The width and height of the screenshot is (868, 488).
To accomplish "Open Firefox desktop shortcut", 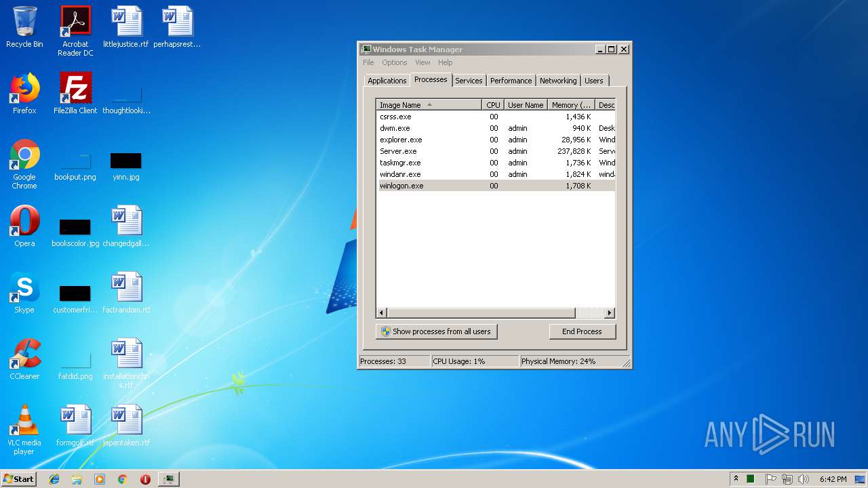I will 24,94.
